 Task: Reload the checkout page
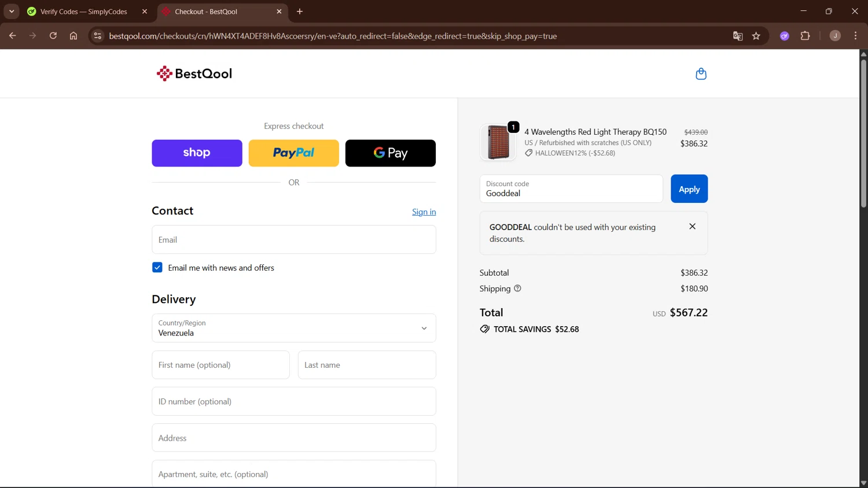(x=53, y=36)
